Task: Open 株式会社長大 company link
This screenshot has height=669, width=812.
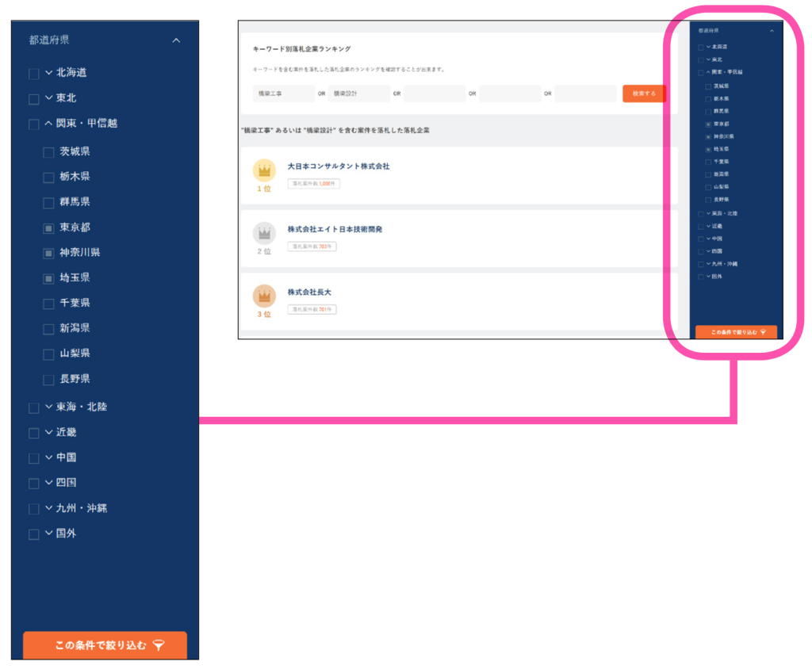Action: click(310, 292)
